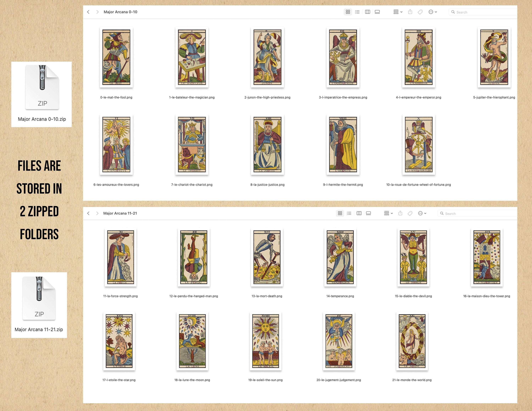
Task: Go back in Major Arcana 11-21 window
Action: 88,213
